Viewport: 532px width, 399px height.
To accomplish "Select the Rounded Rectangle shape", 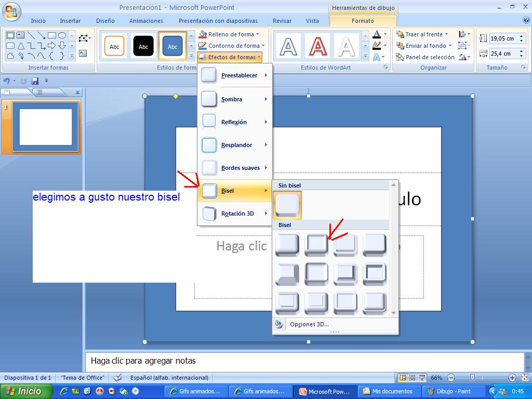I will (10, 46).
